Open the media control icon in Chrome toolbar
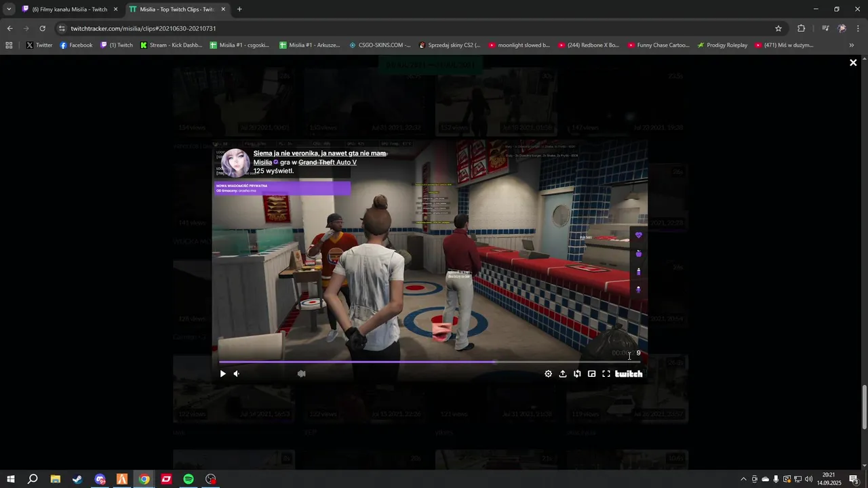 coord(825,28)
